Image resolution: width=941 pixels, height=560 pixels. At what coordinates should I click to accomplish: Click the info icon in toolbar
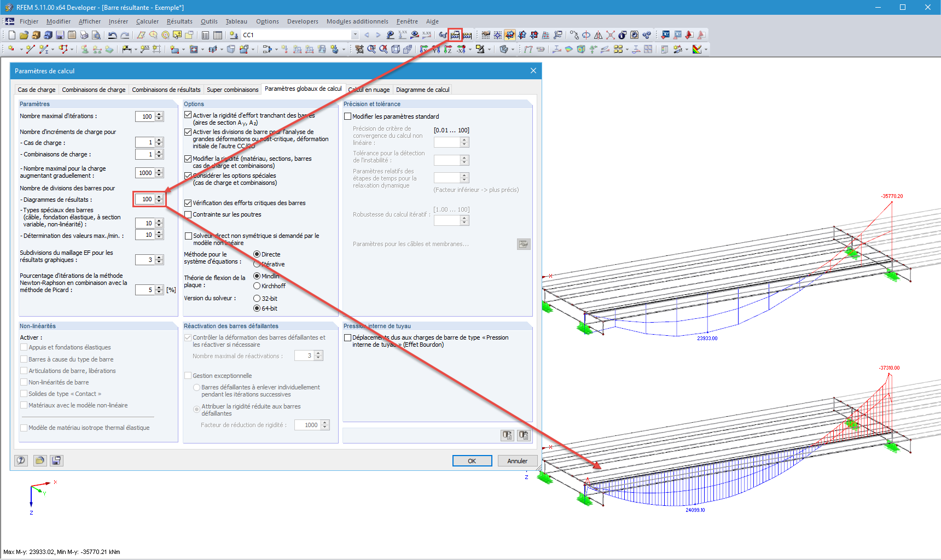622,35
